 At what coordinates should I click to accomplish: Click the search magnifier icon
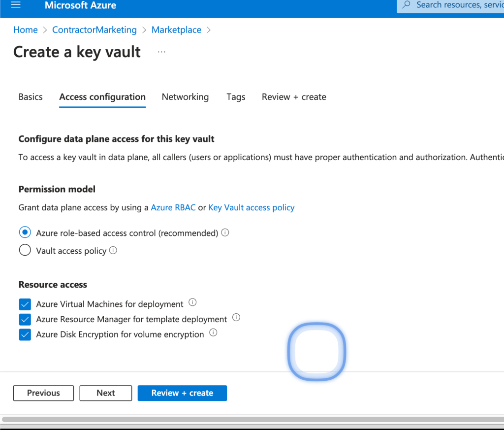pyautogui.click(x=406, y=5)
